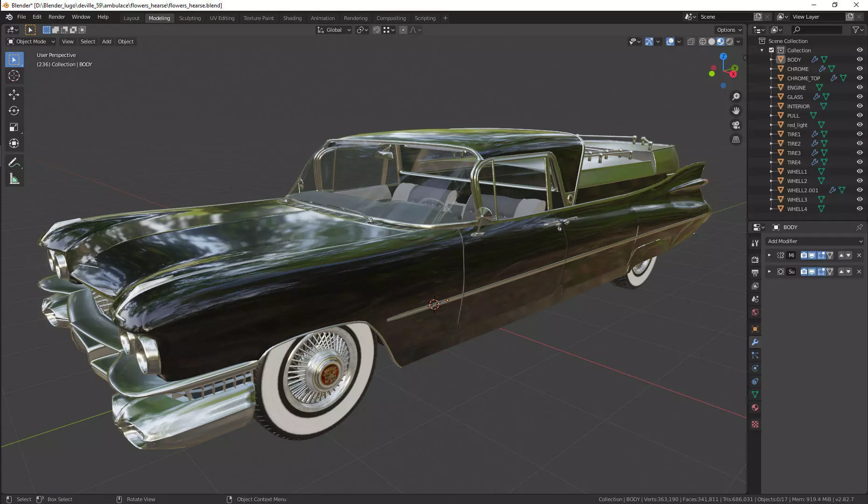Open the Object Mode dropdown
The image size is (868, 504).
coord(31,42)
